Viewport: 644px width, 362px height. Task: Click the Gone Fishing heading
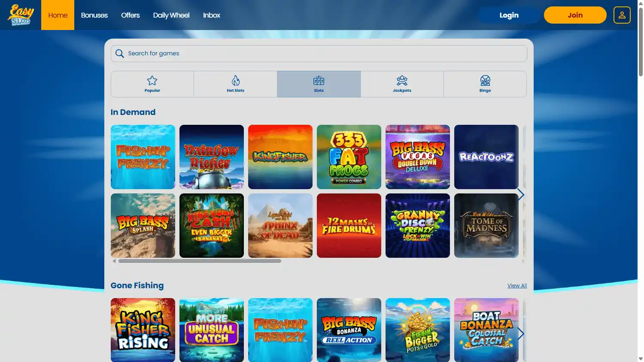[x=137, y=286]
